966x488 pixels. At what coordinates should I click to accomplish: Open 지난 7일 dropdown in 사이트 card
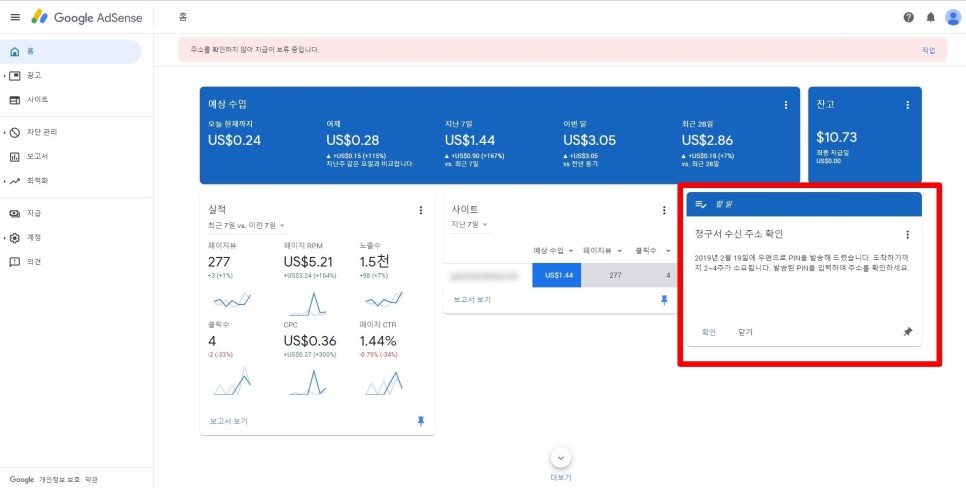click(x=470, y=225)
